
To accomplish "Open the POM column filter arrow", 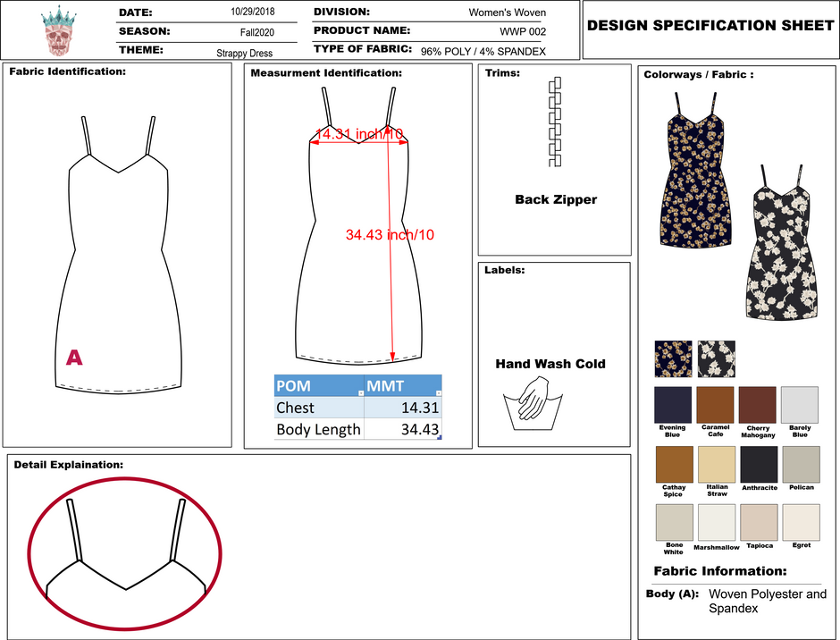I will 360,393.
